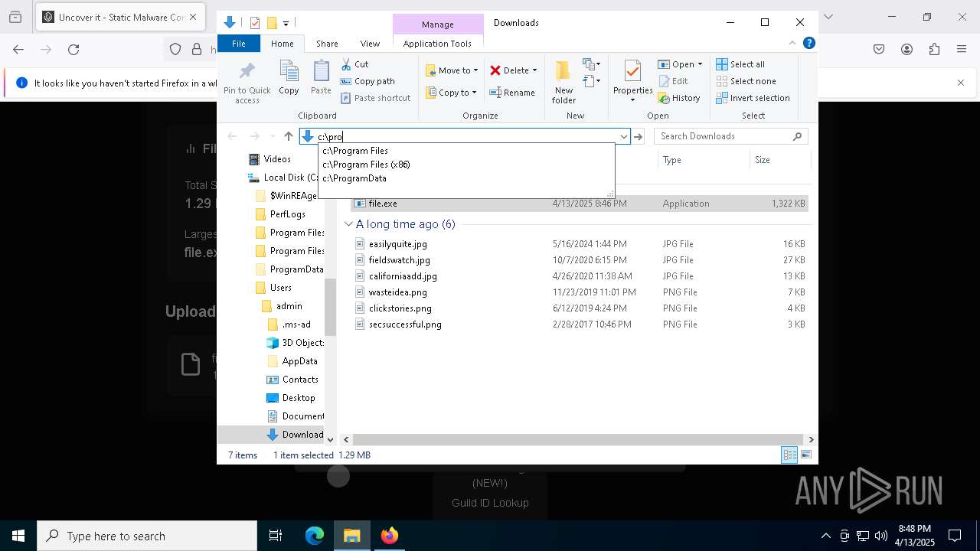This screenshot has width=980, height=551.
Task: Click Select none in ribbon
Action: (x=746, y=81)
